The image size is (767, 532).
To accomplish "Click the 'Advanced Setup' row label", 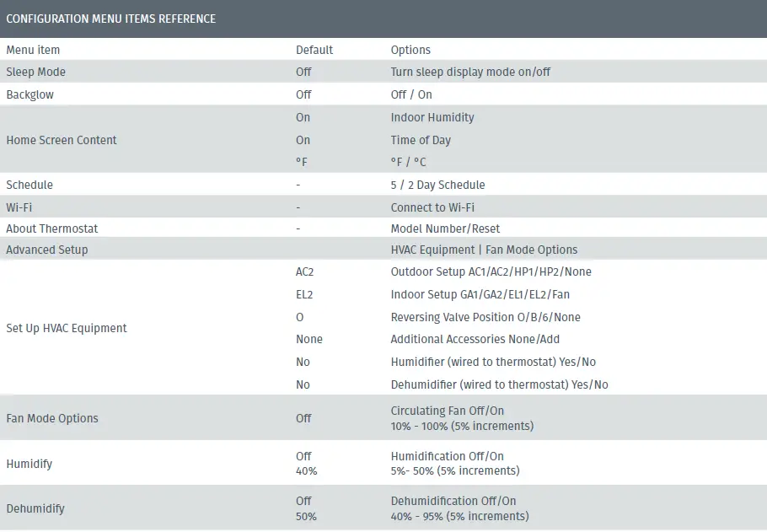I will click(x=47, y=250).
